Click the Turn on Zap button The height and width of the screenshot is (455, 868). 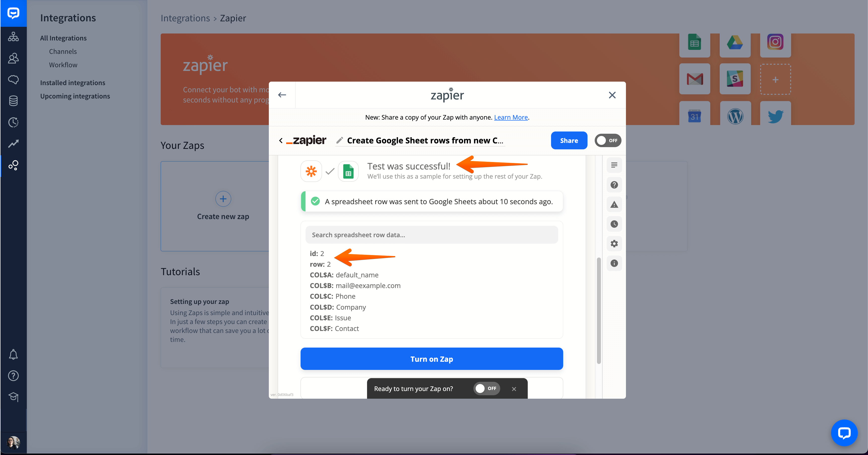431,359
